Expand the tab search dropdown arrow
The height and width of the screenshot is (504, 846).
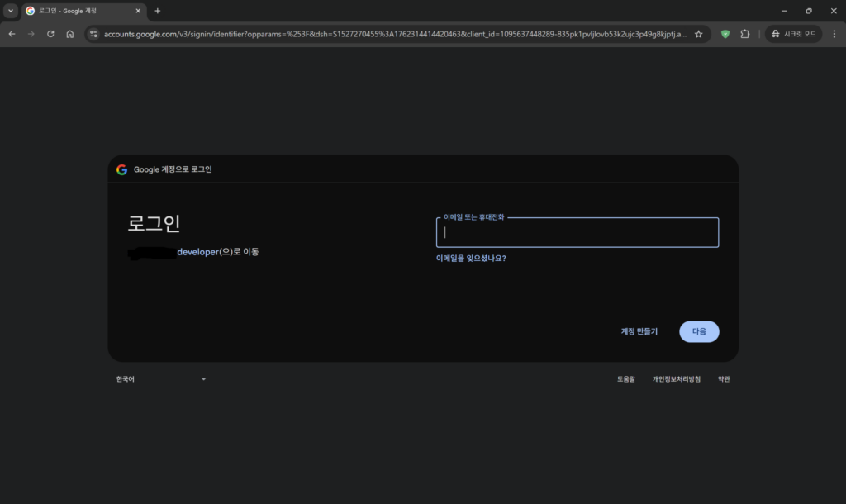click(x=11, y=11)
